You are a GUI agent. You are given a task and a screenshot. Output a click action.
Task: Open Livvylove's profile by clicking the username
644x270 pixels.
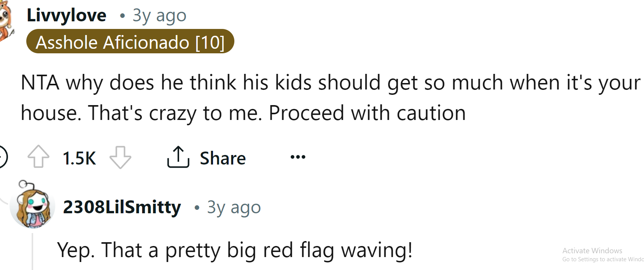[x=67, y=15]
